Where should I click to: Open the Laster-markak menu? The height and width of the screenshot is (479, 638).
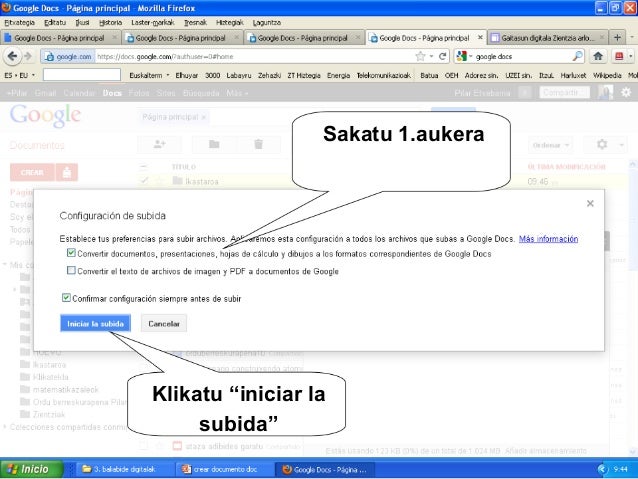(x=153, y=22)
